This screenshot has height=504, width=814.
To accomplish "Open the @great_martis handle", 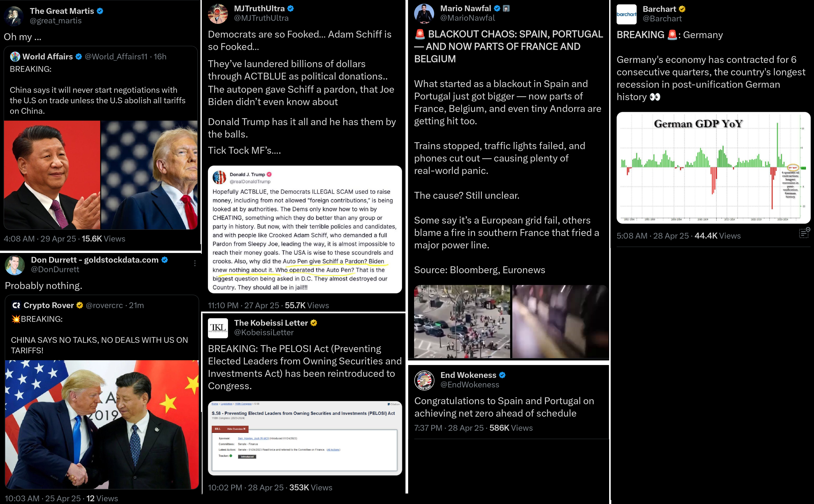I will click(x=56, y=21).
